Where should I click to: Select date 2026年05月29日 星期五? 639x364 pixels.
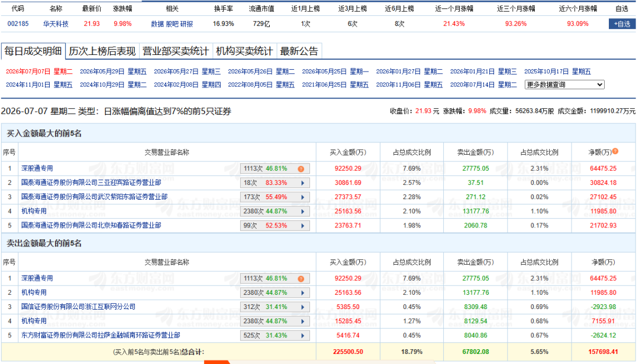tap(113, 71)
